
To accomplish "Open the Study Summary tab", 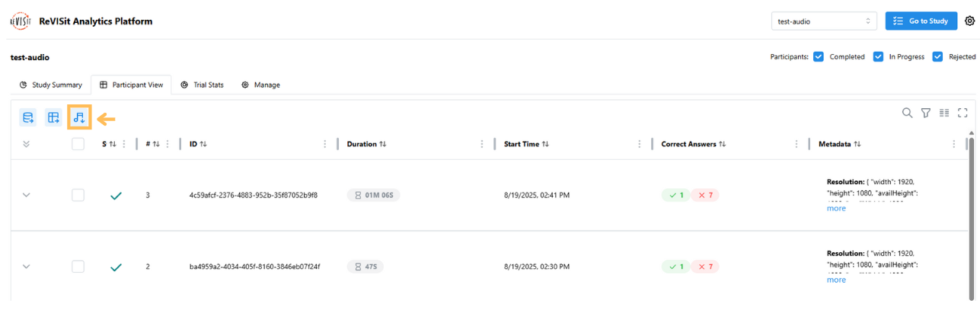I will pyautogui.click(x=50, y=85).
